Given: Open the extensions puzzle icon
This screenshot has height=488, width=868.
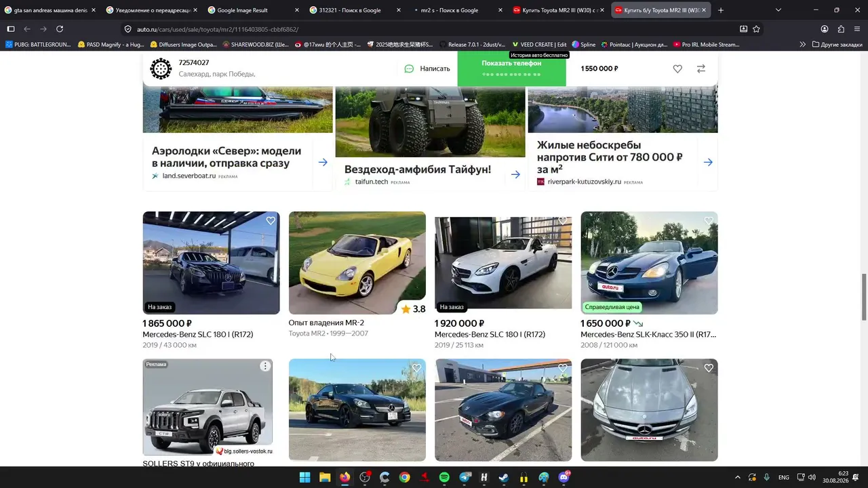Looking at the screenshot, I should point(841,29).
